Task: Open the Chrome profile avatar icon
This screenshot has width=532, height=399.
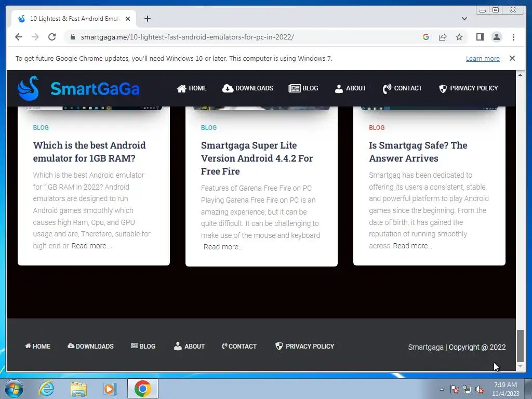Action: click(496, 37)
